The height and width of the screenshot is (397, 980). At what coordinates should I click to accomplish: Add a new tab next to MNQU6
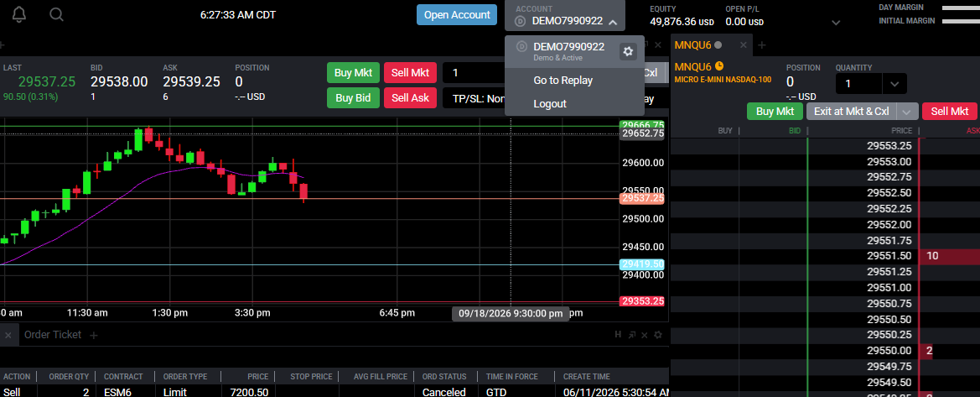(x=762, y=45)
